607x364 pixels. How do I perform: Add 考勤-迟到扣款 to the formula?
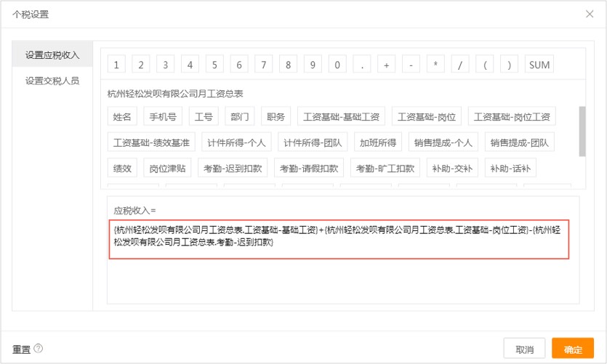(x=233, y=168)
